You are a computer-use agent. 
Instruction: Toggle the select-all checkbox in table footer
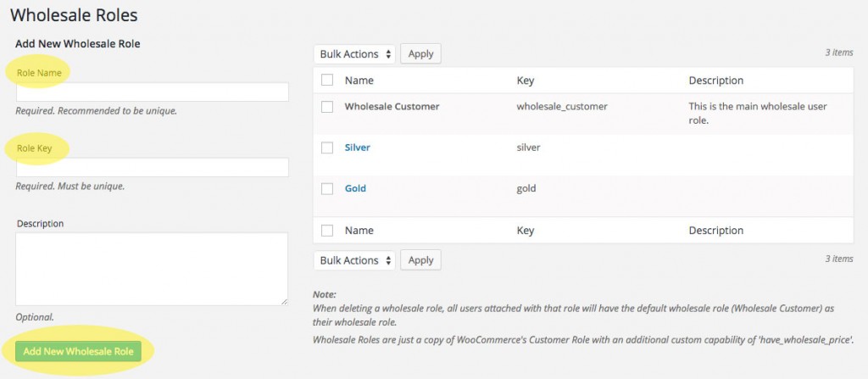point(327,231)
